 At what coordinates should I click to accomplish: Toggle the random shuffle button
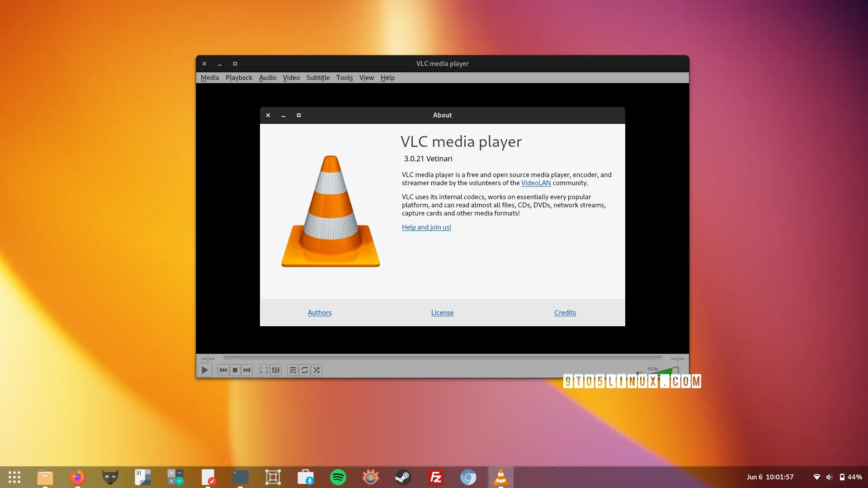click(x=316, y=370)
